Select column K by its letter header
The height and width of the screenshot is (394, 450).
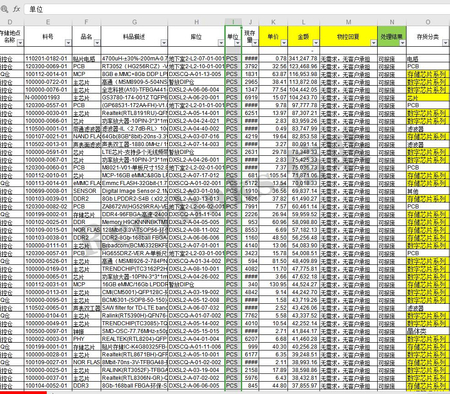click(x=273, y=22)
